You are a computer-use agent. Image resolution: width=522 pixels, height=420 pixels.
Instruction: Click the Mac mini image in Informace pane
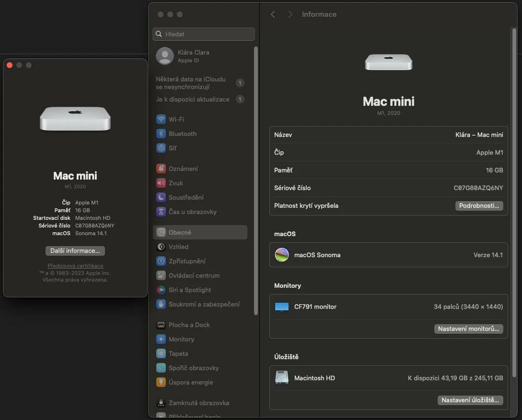click(388, 62)
